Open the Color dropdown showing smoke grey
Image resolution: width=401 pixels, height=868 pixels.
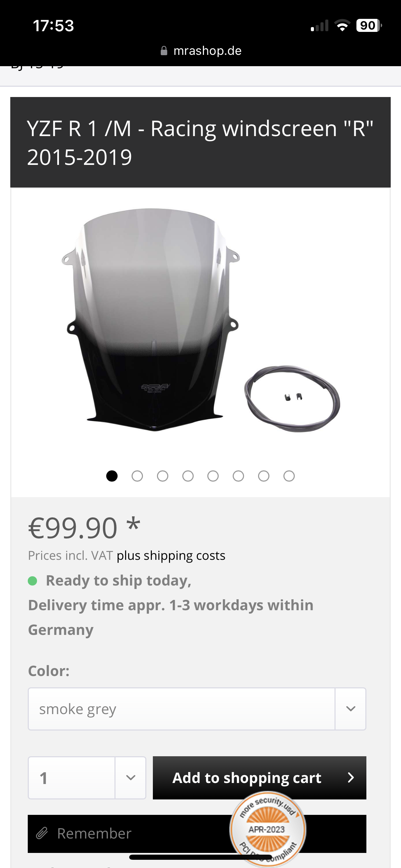click(x=197, y=709)
